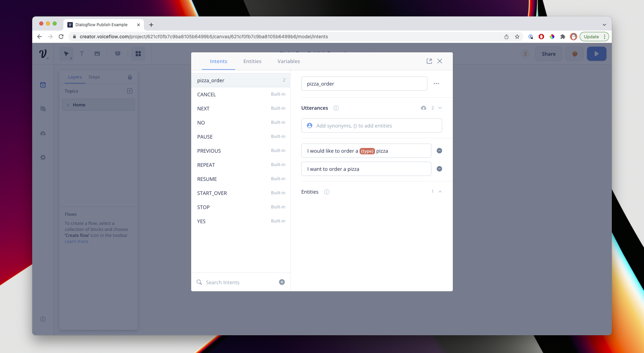The image size is (644, 353).
Task: Open the integrations cloud sidebar icon
Action: (43, 133)
